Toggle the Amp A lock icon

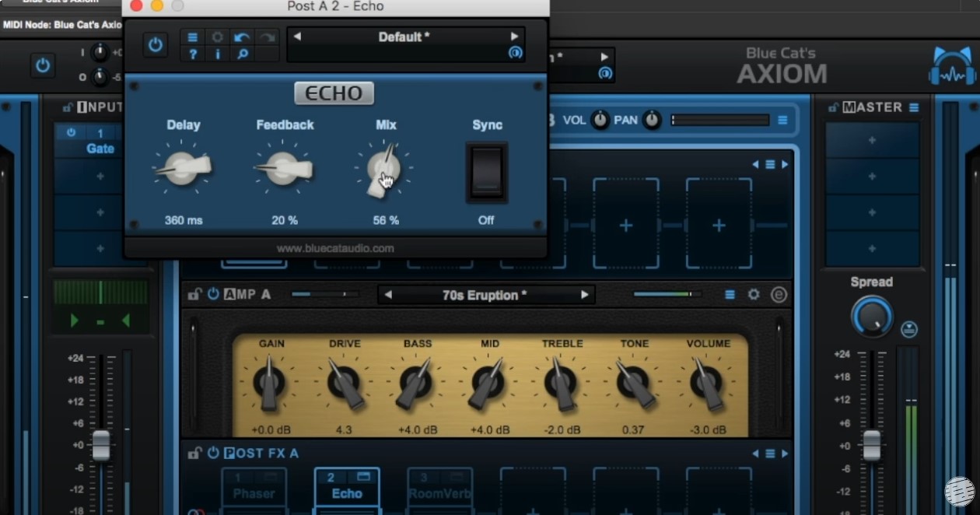tap(194, 294)
